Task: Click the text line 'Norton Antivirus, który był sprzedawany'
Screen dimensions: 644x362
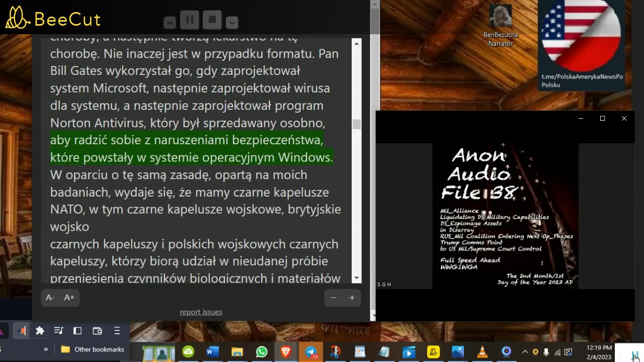Action: coord(188,123)
